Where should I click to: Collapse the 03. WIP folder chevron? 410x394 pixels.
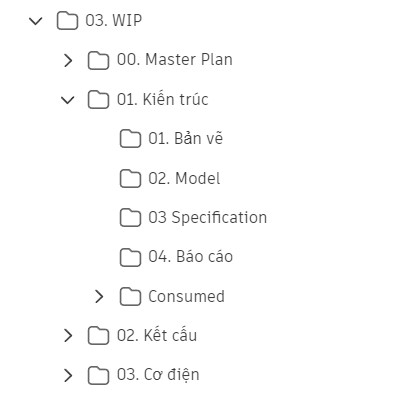pyautogui.click(x=36, y=21)
